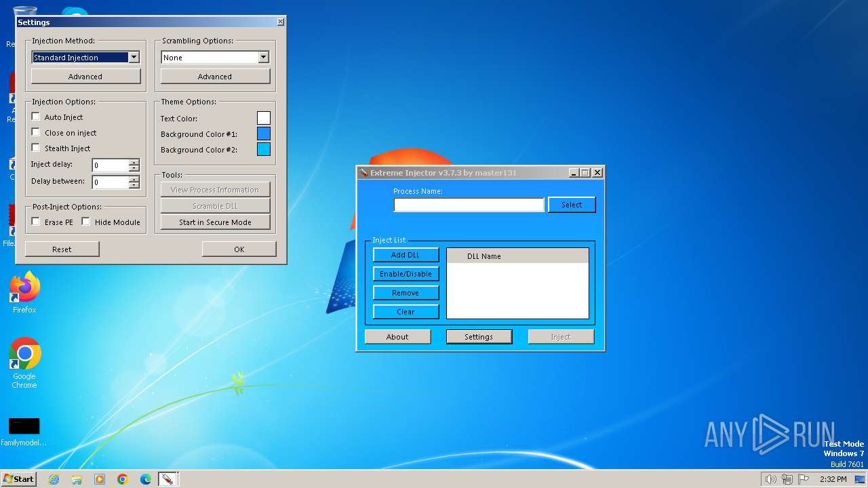
Task: Check the Hide Module option
Action: (86, 222)
